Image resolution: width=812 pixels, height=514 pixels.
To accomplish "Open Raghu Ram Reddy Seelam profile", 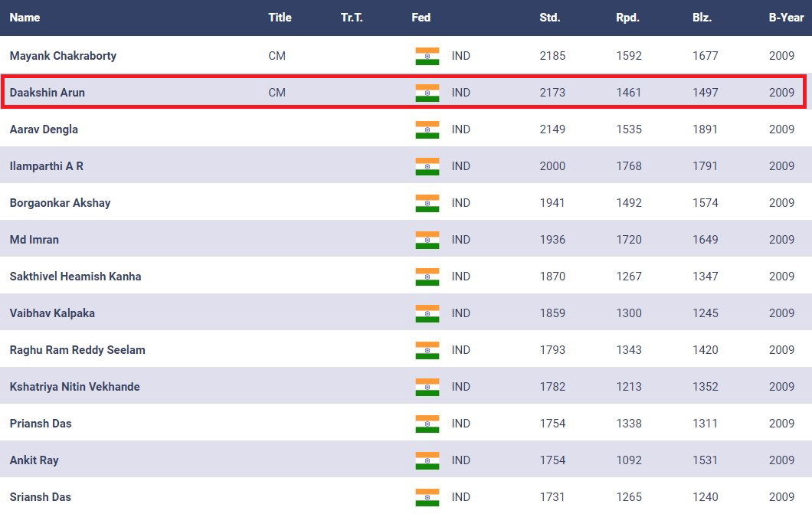I will [77, 350].
